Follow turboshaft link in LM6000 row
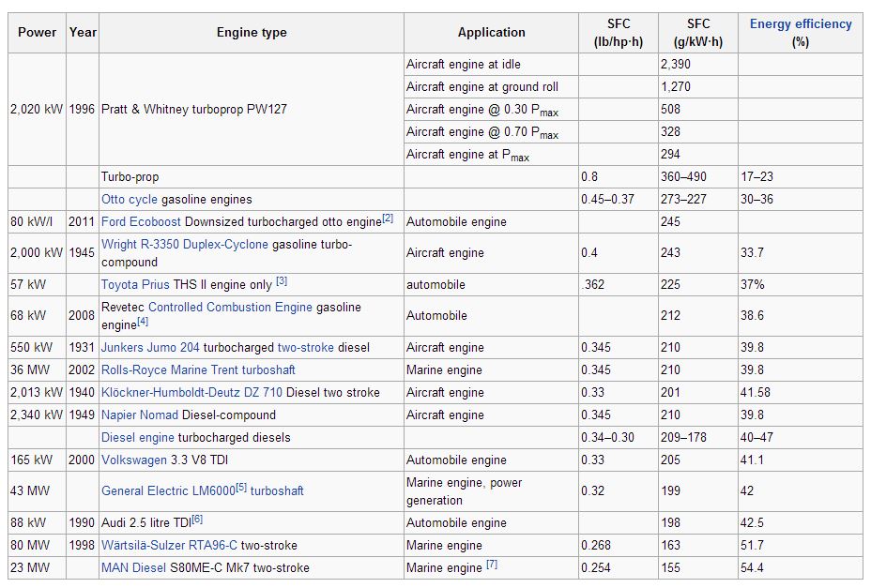This screenshot has width=871, height=588. pyautogui.click(x=277, y=490)
